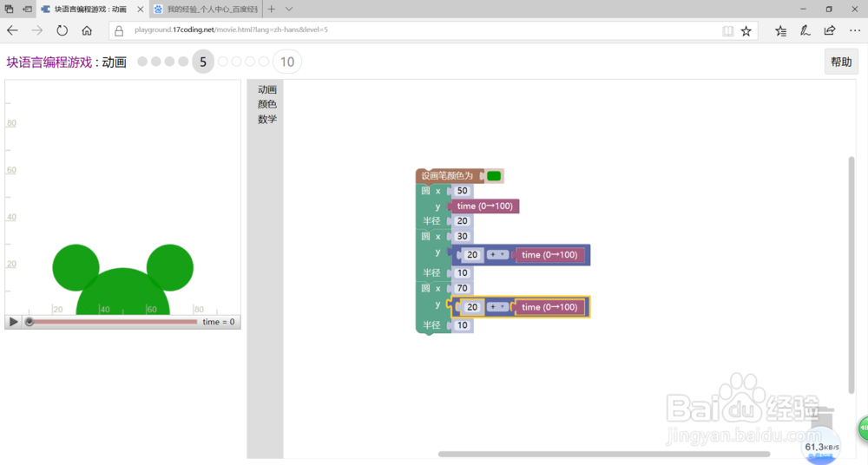Screen dimensions: 868x465
Task: Edit second circle y addend 20
Action: point(472,255)
